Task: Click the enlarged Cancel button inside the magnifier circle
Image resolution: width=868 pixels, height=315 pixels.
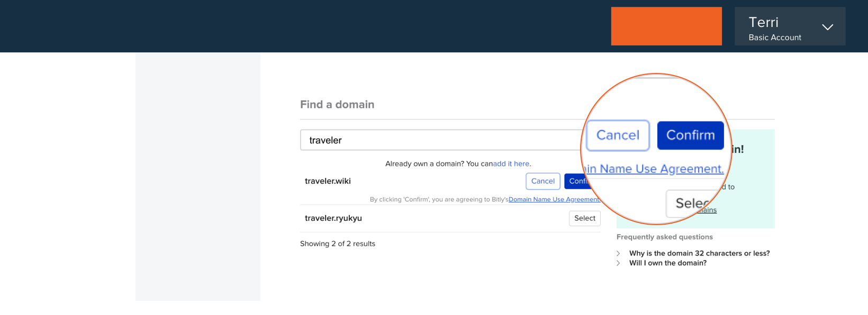Action: [618, 135]
